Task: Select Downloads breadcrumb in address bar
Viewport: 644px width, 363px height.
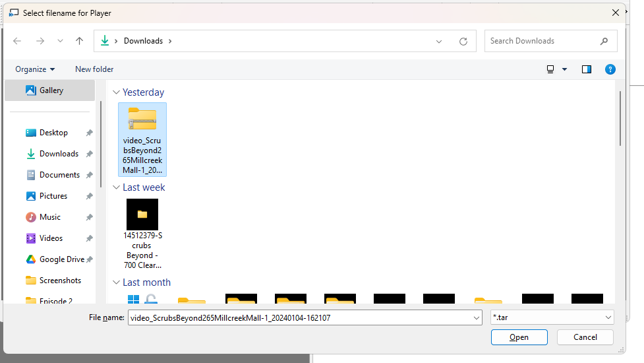Action: point(143,41)
